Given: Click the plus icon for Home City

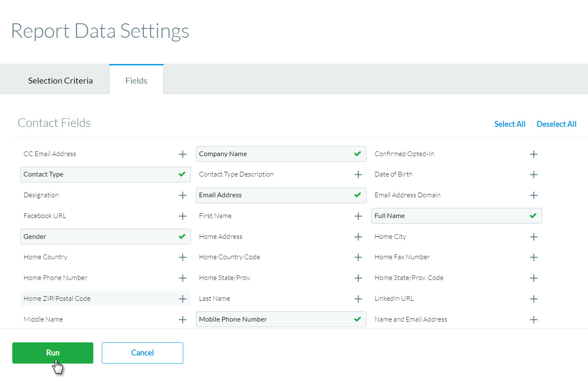Looking at the screenshot, I should point(534,237).
